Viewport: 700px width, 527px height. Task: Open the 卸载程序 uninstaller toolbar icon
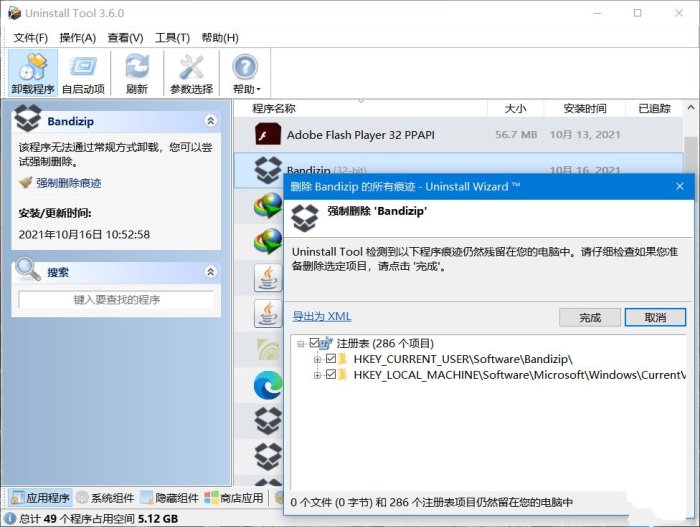coord(33,73)
